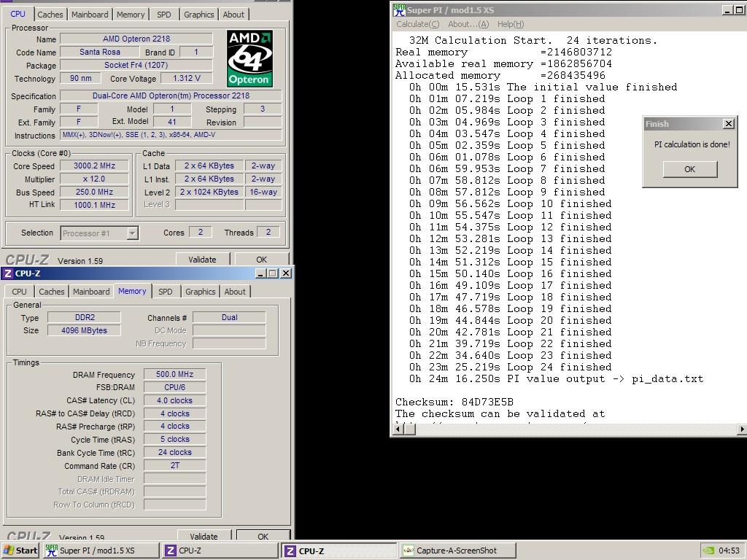
Task: Click the Super PI title bar icon
Action: point(399,9)
